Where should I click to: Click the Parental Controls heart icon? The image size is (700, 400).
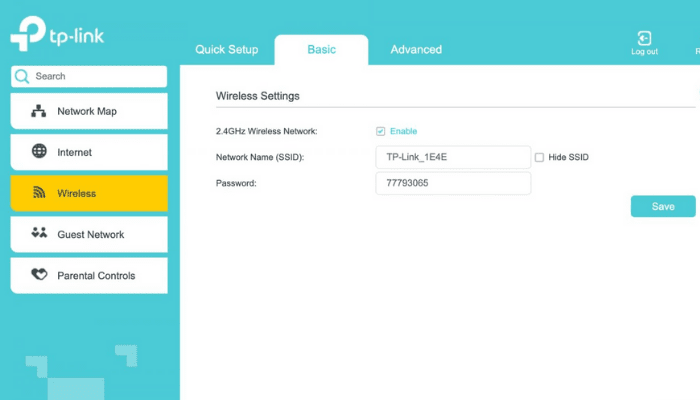click(x=40, y=275)
